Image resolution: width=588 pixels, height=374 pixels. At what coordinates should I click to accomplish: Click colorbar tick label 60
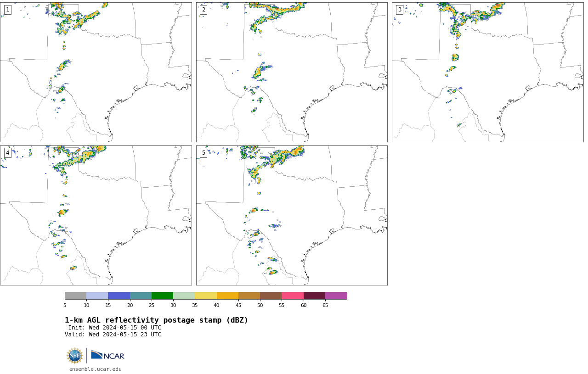point(304,305)
